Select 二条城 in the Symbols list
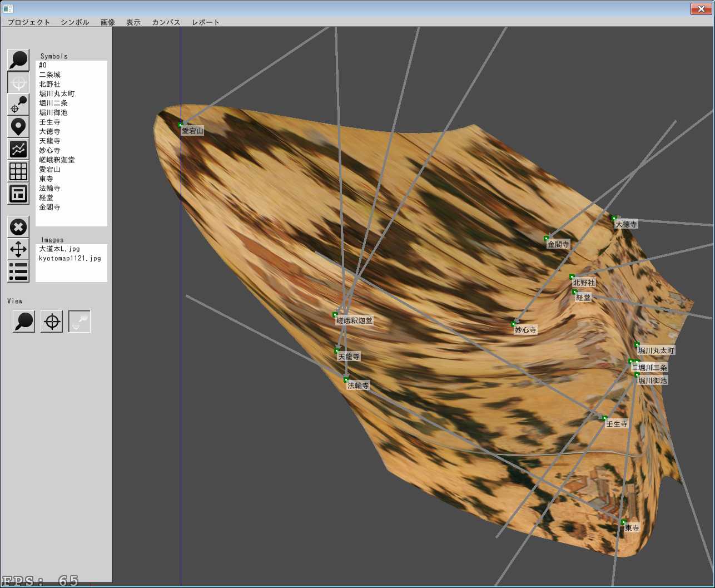 [x=49, y=75]
